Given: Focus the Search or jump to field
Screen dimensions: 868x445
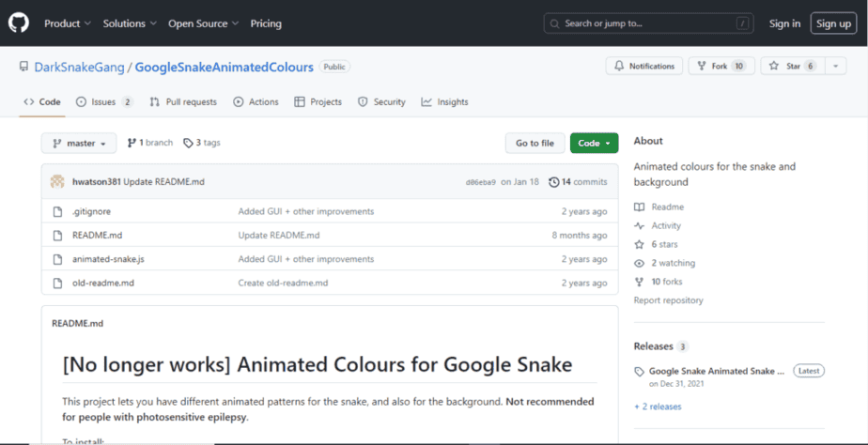Looking at the screenshot, I should pyautogui.click(x=648, y=23).
